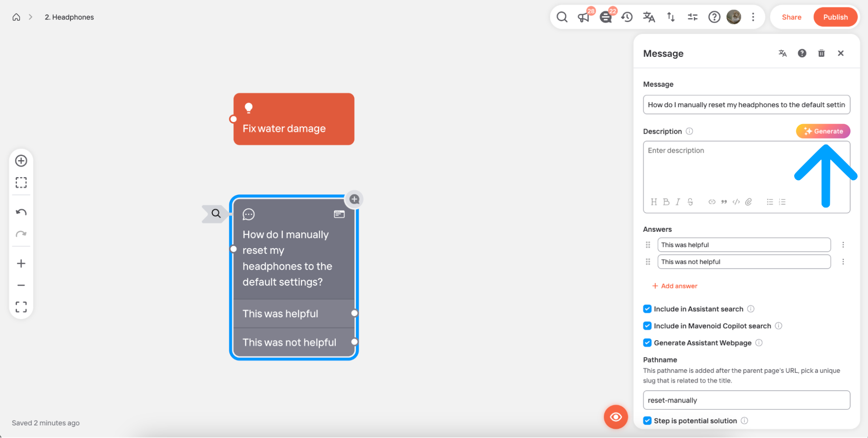Click the Publish button
868x438 pixels.
point(835,17)
